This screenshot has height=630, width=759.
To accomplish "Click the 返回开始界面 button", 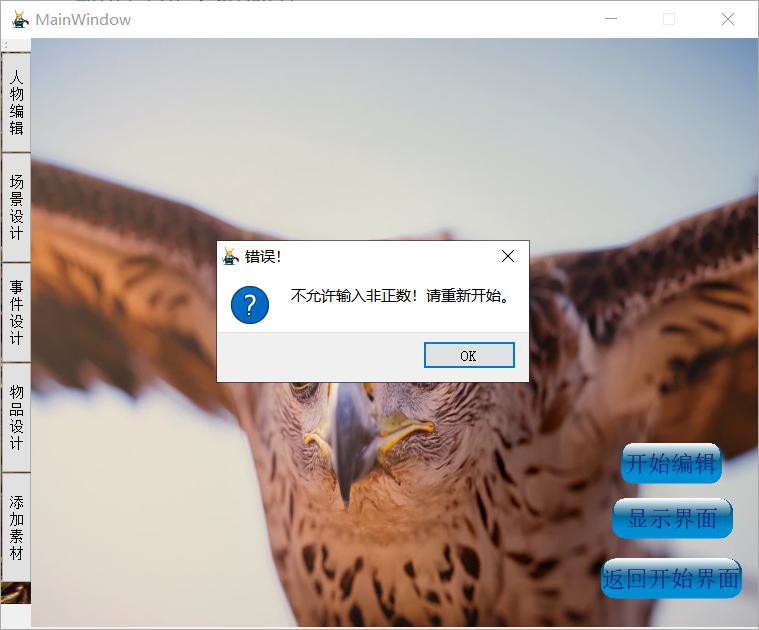I will pos(671,579).
